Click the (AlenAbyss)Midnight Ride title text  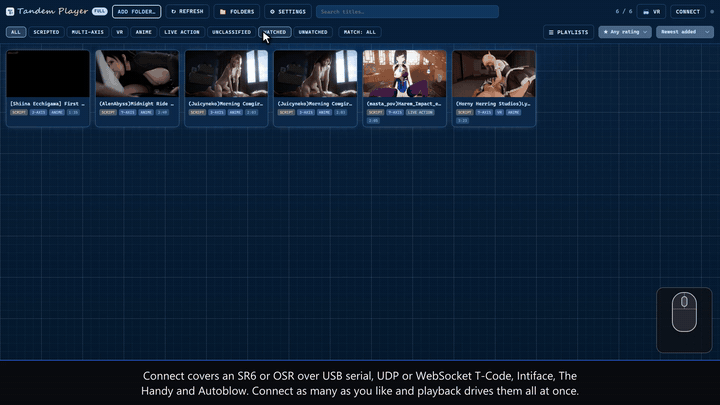[136, 104]
